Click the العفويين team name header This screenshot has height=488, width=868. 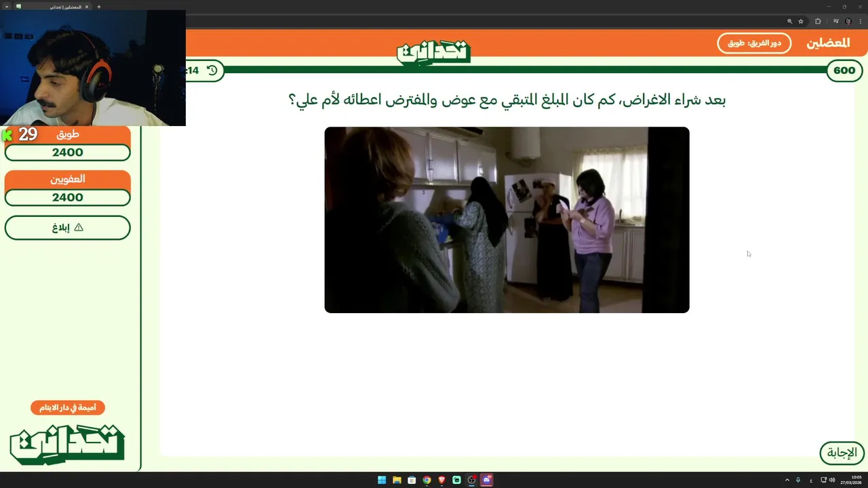(67, 179)
